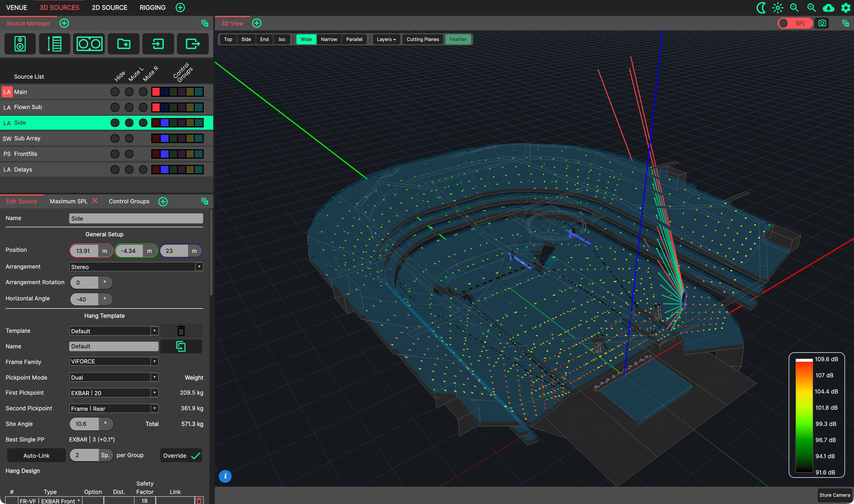Click the Store Camera button
Image resolution: width=854 pixels, height=504 pixels.
click(x=835, y=495)
